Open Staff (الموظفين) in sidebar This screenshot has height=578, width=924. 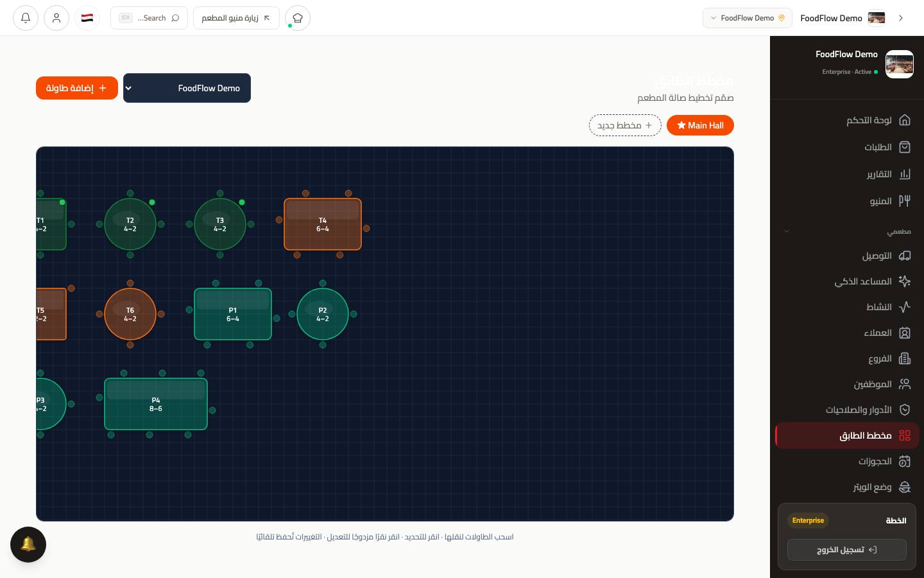point(846,384)
